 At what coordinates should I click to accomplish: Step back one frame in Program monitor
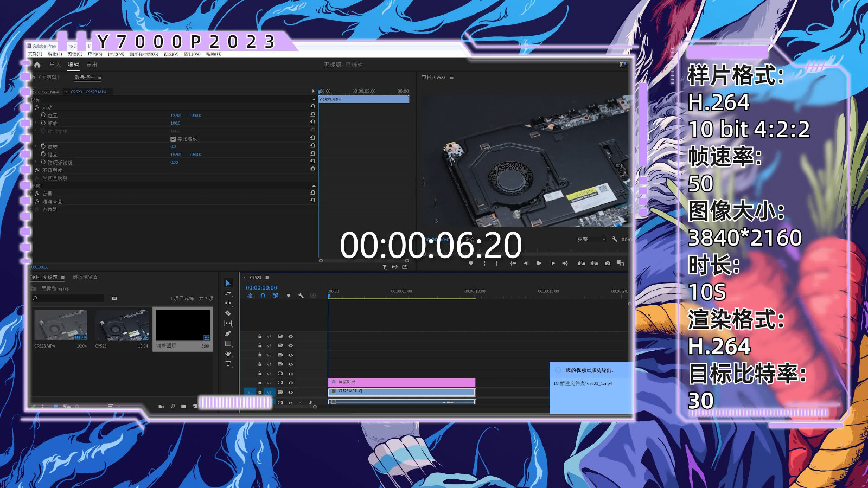526,263
